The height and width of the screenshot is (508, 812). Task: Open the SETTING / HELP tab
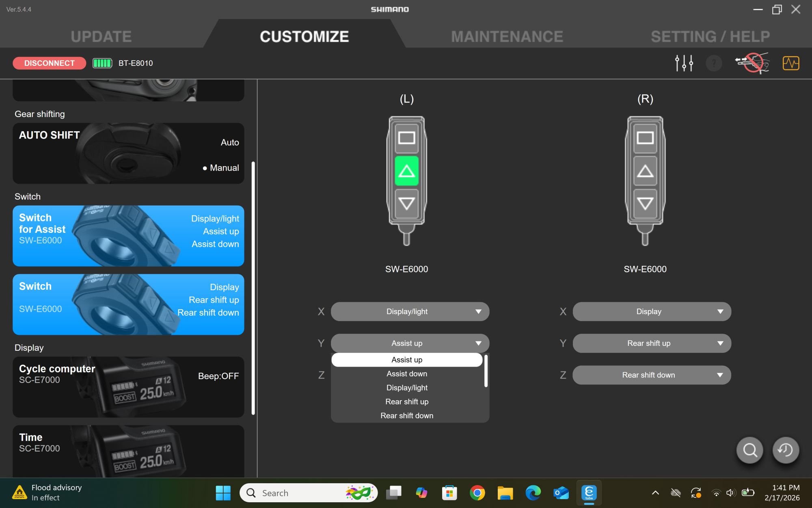click(x=710, y=36)
